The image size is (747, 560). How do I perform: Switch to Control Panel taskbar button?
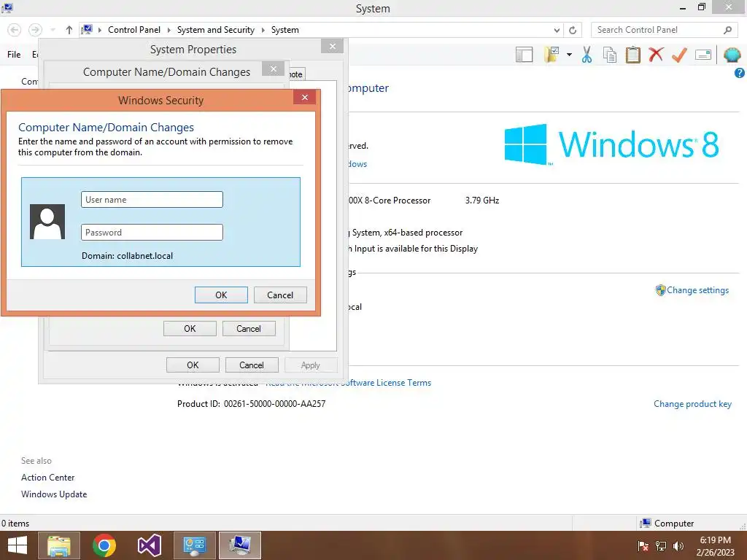pos(194,545)
